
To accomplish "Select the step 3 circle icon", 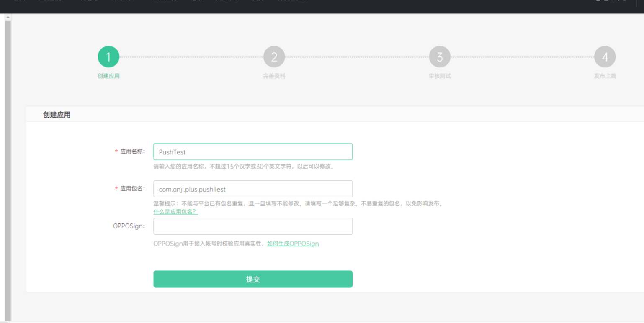I will [x=440, y=57].
